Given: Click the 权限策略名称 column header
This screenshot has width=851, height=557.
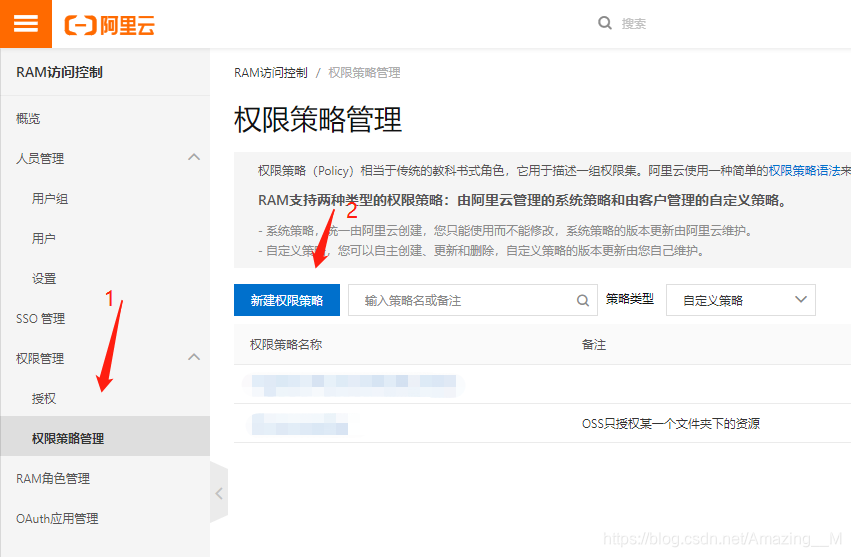Looking at the screenshot, I should click(x=286, y=345).
